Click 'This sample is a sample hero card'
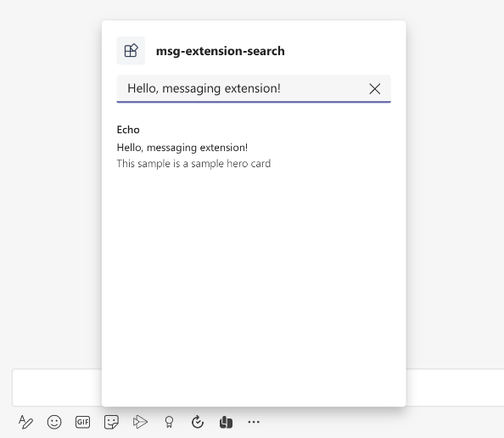Screen dimensions: 504x438 pos(193,164)
